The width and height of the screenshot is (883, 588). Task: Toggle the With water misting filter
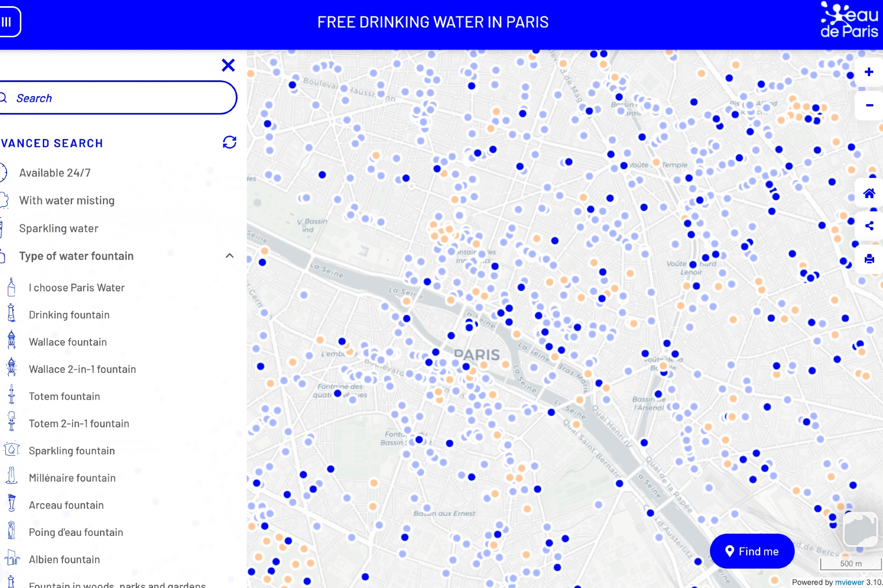[x=67, y=200]
